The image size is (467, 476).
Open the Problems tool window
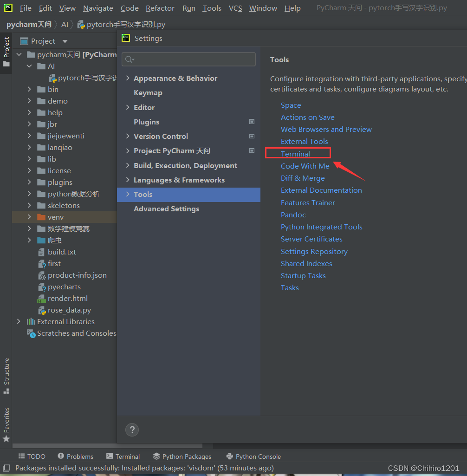tap(76, 456)
